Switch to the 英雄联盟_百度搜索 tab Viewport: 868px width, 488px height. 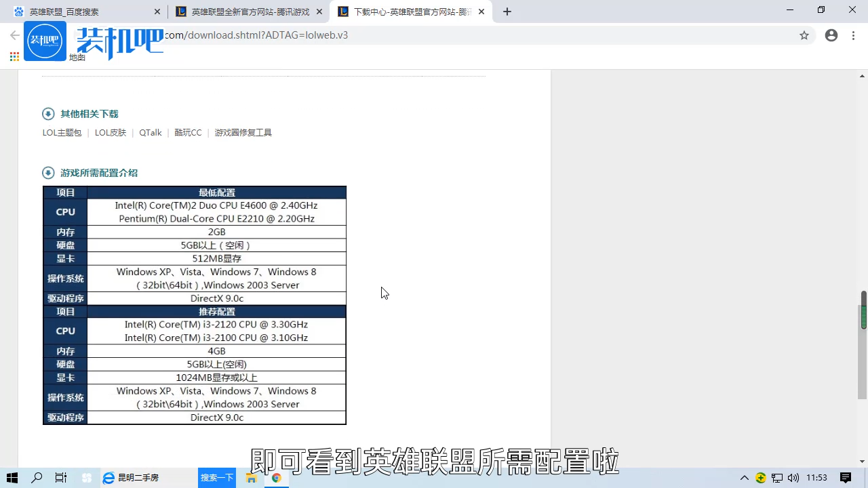81,12
